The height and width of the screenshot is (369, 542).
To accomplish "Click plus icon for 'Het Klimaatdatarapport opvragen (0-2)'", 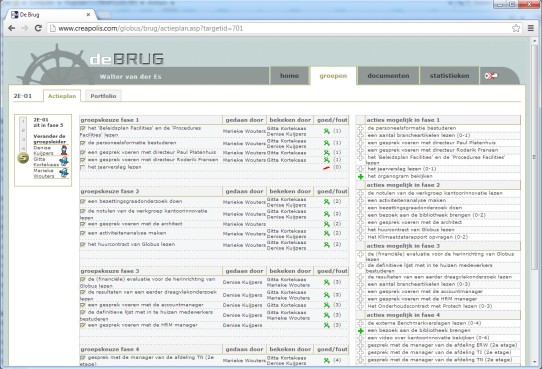I will coord(361,237).
